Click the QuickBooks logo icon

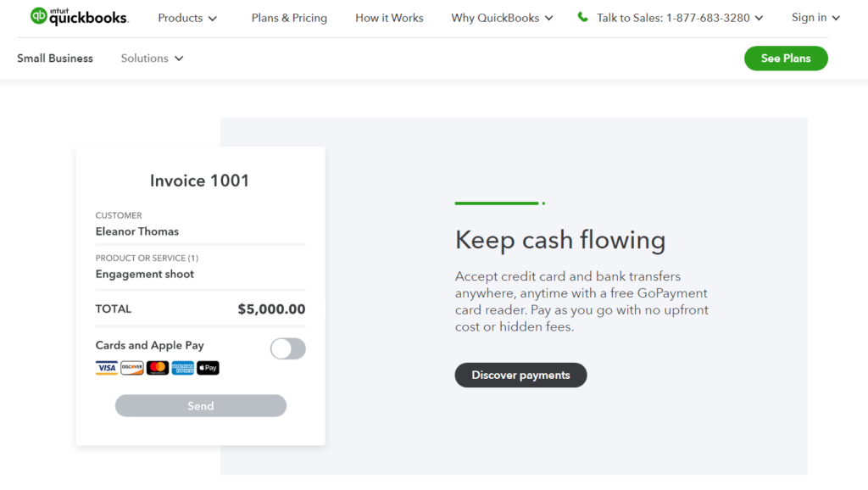pos(39,16)
